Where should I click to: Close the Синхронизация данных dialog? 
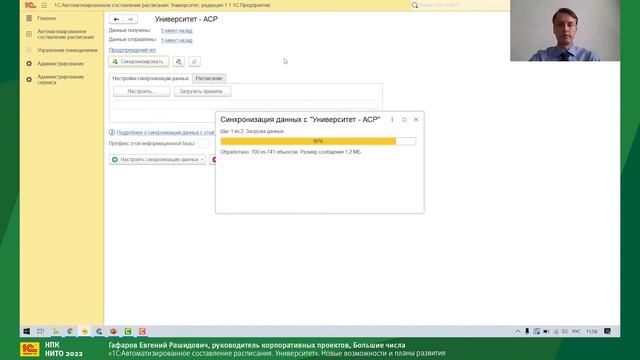tap(416, 120)
